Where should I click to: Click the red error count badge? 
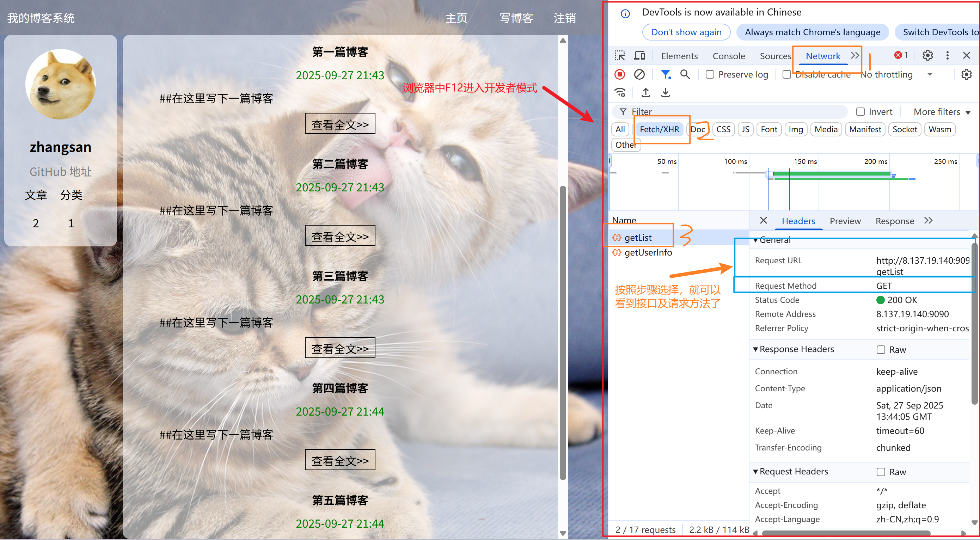click(x=901, y=55)
